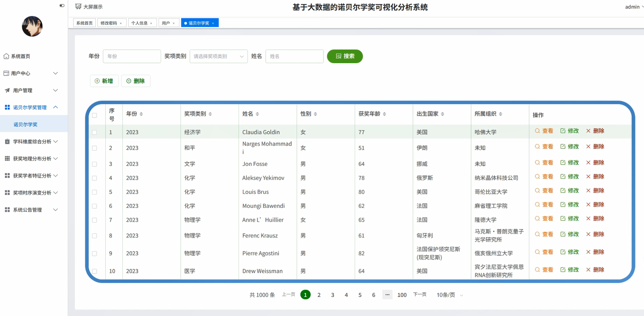Check the row for Narges Mohammadi

coord(94,148)
